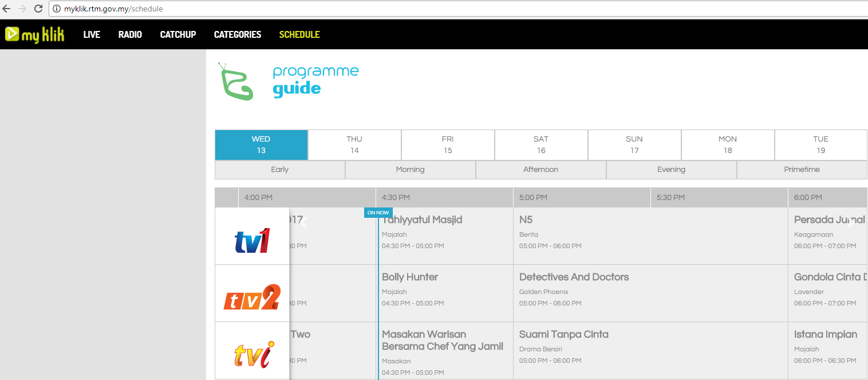Open Persada Jurnal programme
Viewport: 868px width, 380px height.
[x=828, y=236]
